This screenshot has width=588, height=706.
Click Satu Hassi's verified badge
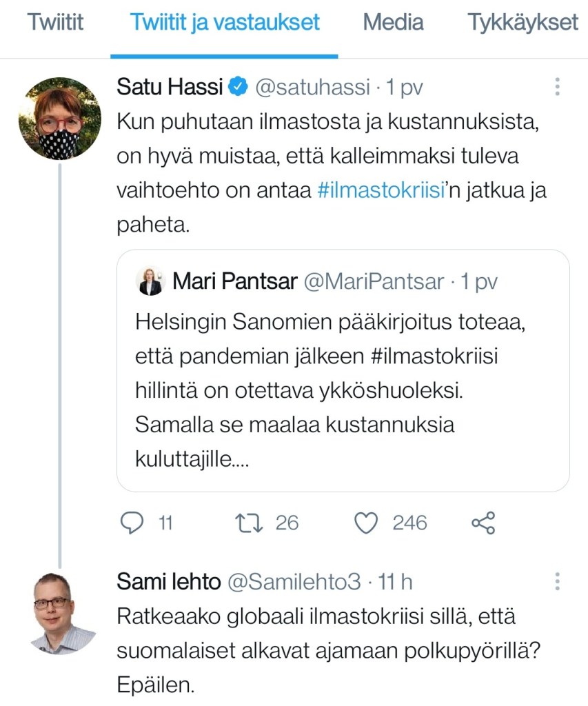tap(239, 88)
